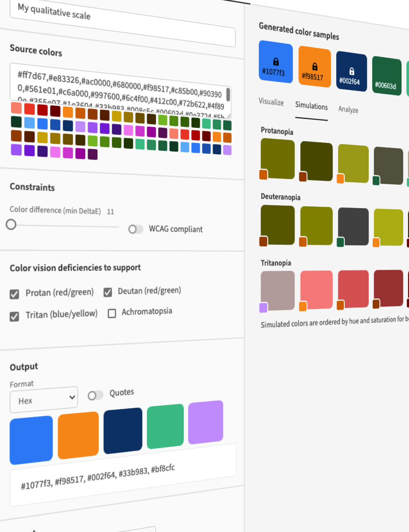Screen dimensions: 409x532
Task: Click the color difference slider handle
Action: 11,224
